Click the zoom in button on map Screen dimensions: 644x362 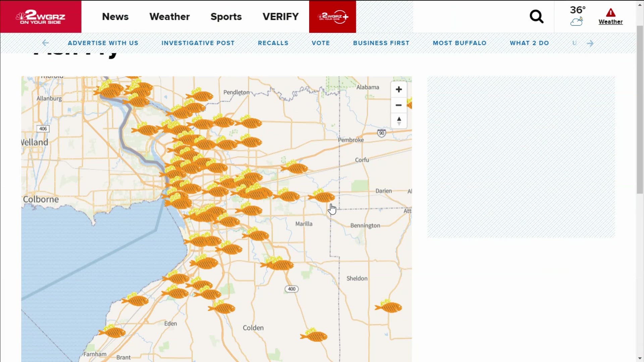[x=399, y=89]
